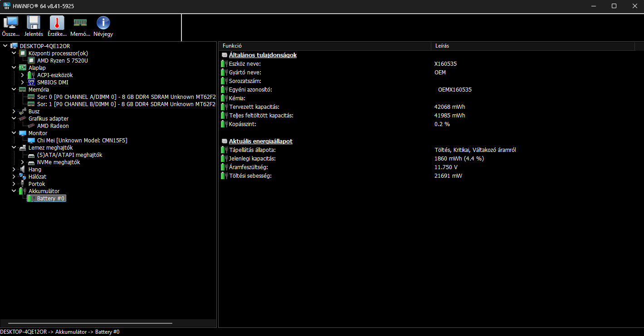
Task: Click the drive icon beside Lemez meghajtók
Action: [23, 147]
